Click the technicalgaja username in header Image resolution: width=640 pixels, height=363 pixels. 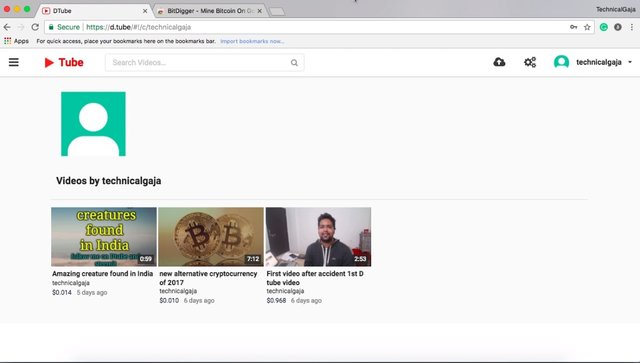[598, 62]
